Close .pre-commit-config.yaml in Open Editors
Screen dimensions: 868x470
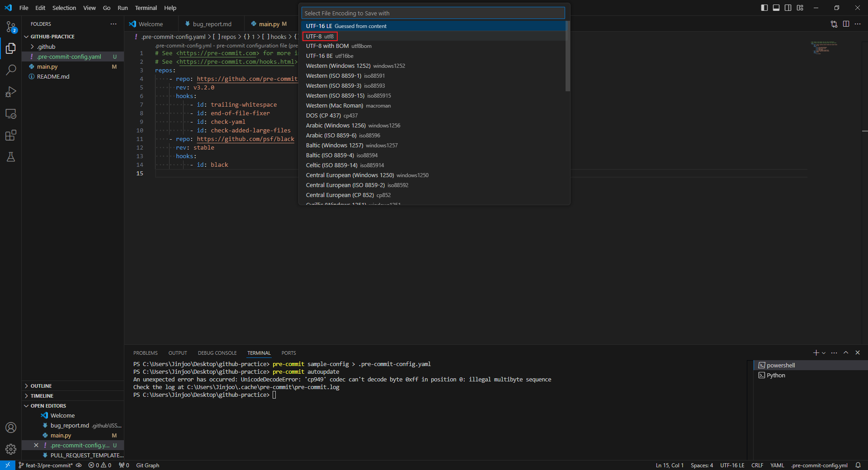coord(36,445)
